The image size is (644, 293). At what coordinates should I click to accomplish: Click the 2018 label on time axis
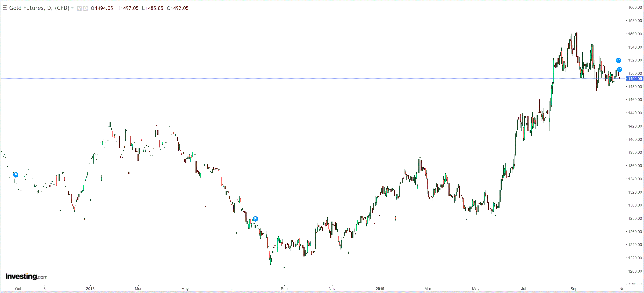click(90, 288)
